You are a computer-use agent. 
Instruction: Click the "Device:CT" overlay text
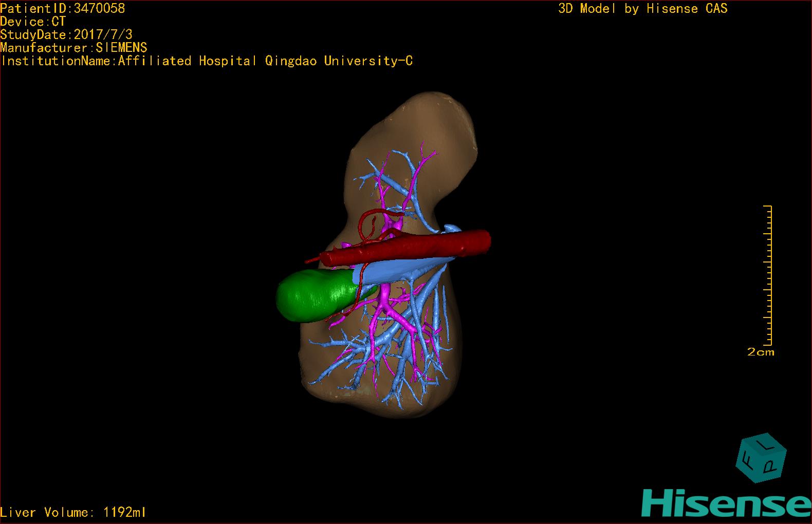[x=33, y=22]
